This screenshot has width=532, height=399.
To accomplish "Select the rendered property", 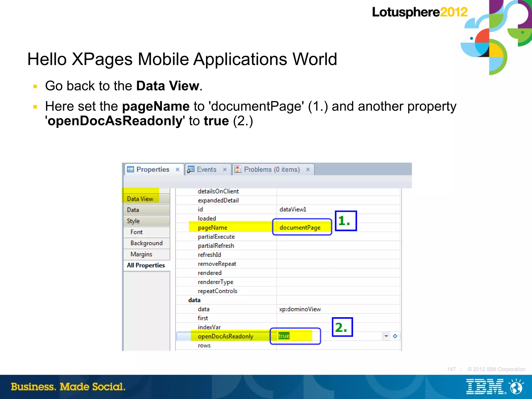I will [210, 273].
